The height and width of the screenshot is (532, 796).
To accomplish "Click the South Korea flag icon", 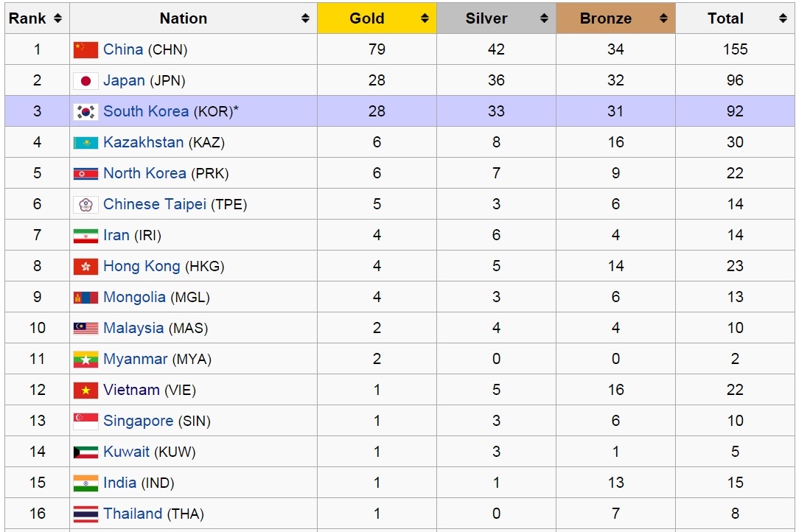I will pyautogui.click(x=85, y=112).
